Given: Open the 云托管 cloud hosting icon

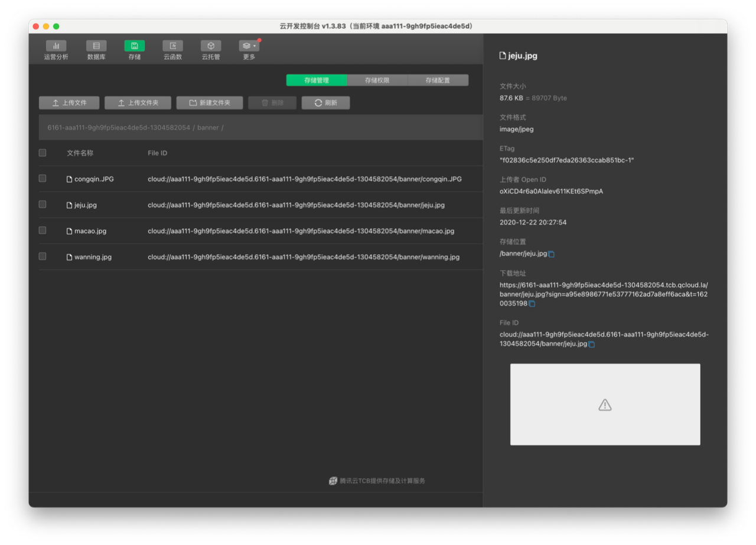Looking at the screenshot, I should click(211, 50).
